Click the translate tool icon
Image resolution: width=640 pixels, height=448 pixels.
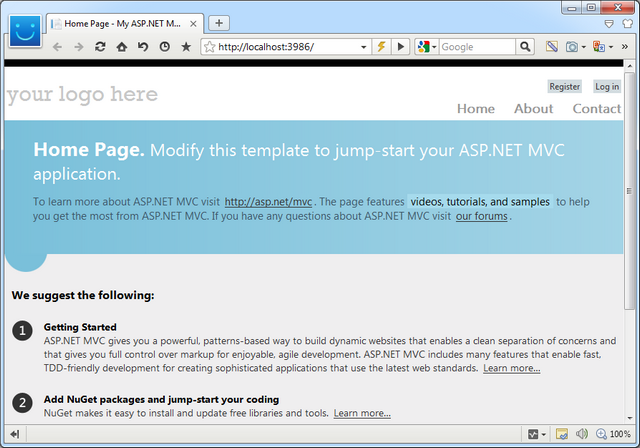point(599,47)
